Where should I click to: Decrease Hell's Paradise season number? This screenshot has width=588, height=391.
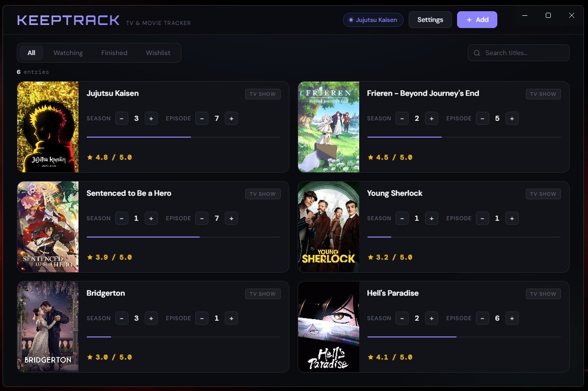pyautogui.click(x=402, y=318)
